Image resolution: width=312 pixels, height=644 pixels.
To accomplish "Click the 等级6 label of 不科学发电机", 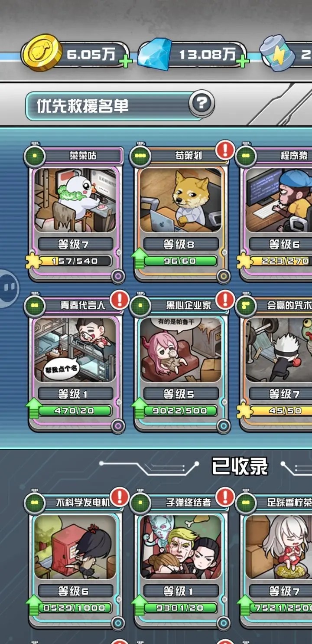I will (75, 591).
